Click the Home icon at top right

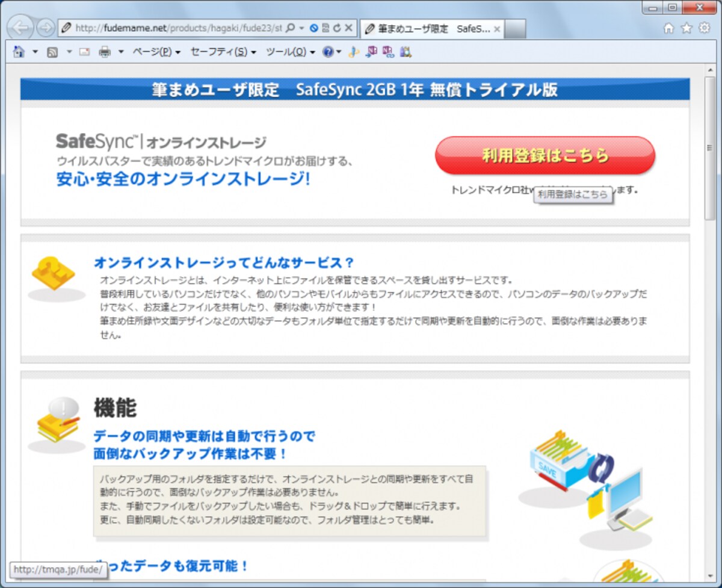pos(668,28)
